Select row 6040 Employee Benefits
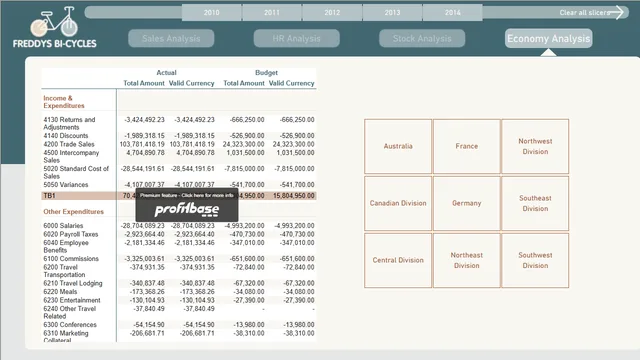640x360 pixels. (x=179, y=246)
